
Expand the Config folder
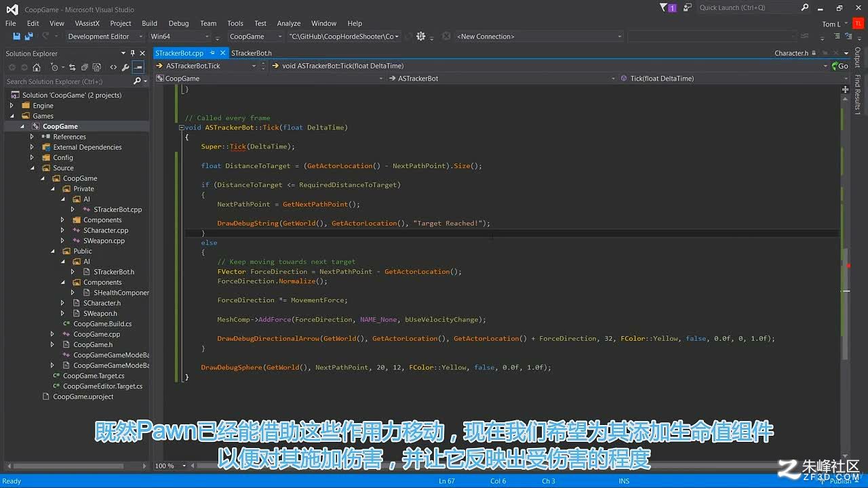click(32, 157)
